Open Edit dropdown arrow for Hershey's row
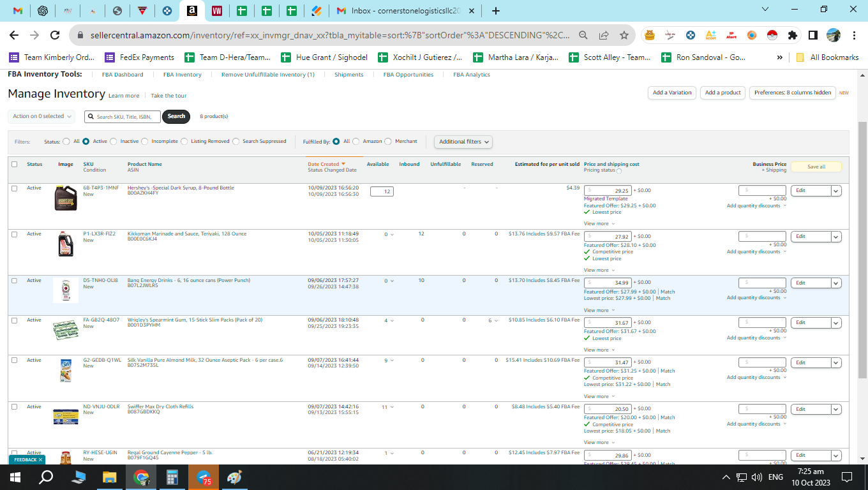868x490 pixels. tap(836, 191)
